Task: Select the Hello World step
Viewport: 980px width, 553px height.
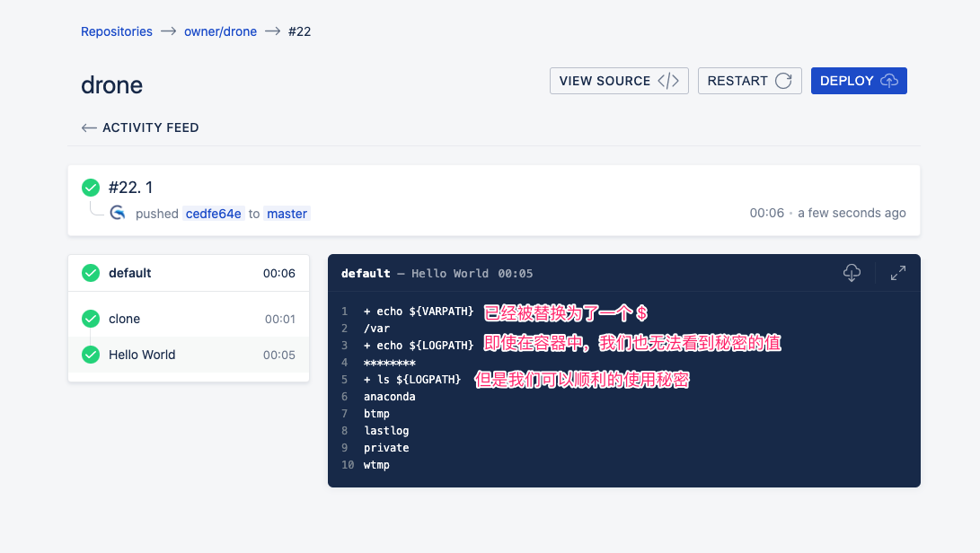Action: pos(189,355)
